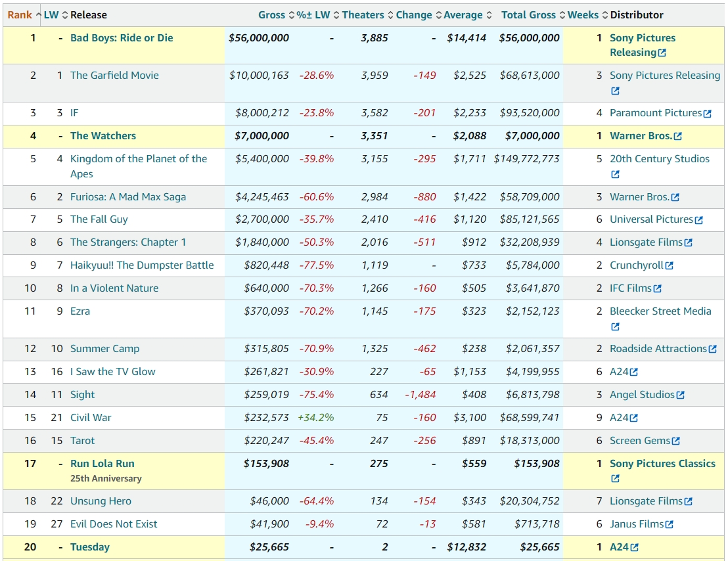This screenshot has width=728, height=561.
Task: Click external link icon in Garfield Movie row
Action: pyautogui.click(x=615, y=91)
